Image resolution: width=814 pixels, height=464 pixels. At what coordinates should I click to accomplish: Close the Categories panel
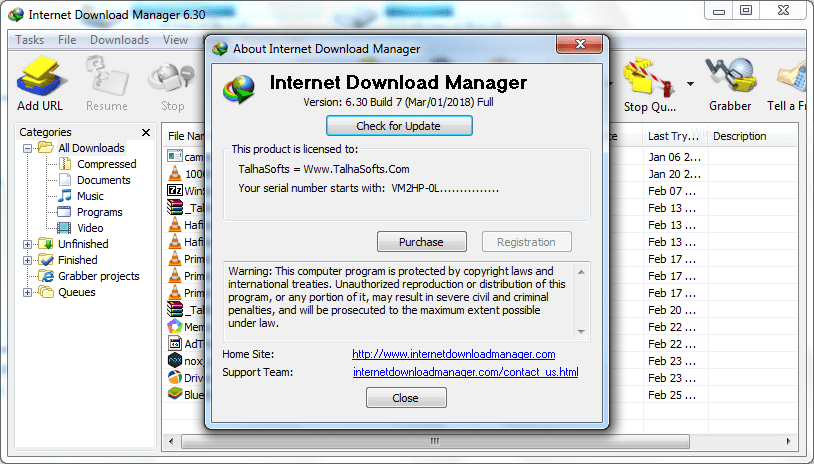[x=146, y=132]
